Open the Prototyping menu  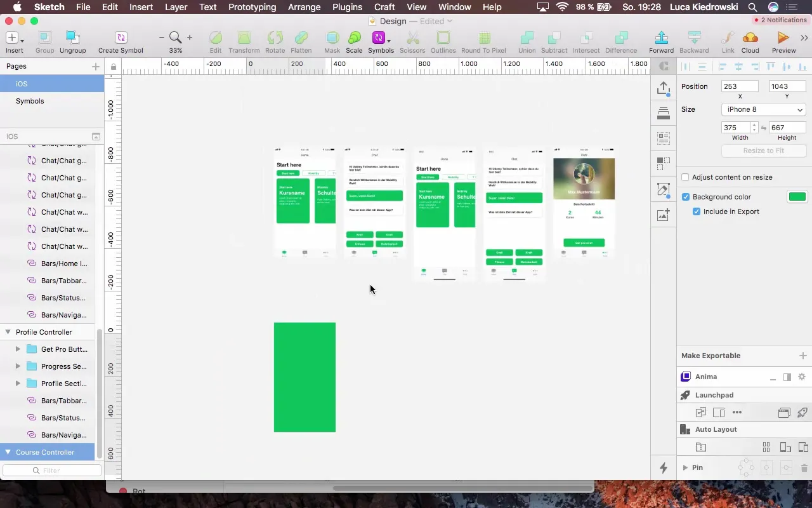click(x=252, y=7)
